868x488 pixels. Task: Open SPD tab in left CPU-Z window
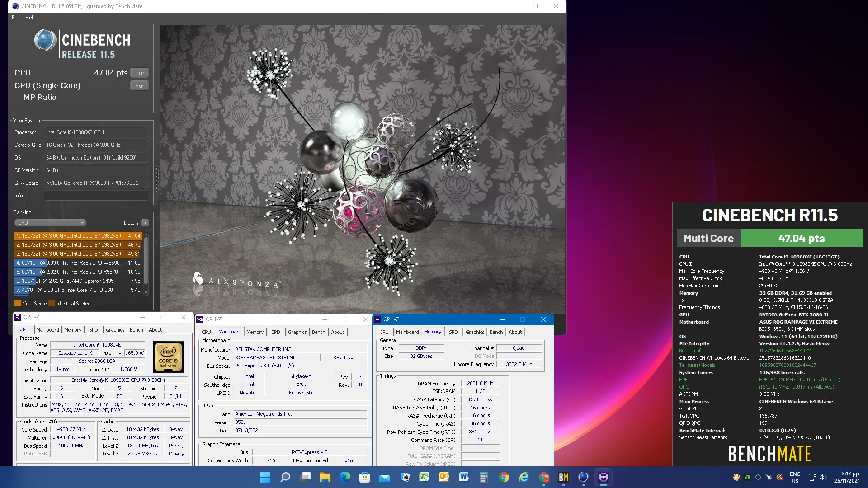94,330
